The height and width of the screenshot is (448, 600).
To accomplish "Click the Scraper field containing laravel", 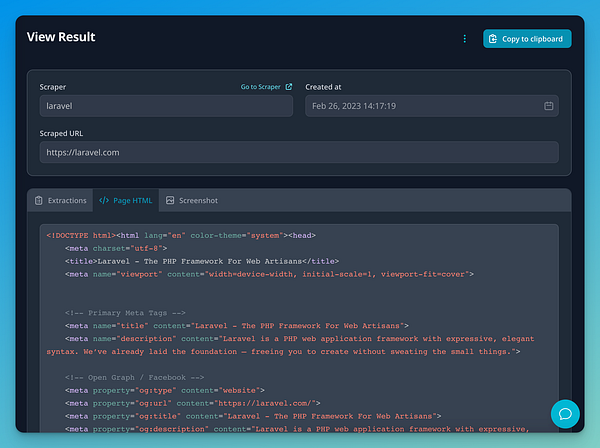I will coord(166,105).
